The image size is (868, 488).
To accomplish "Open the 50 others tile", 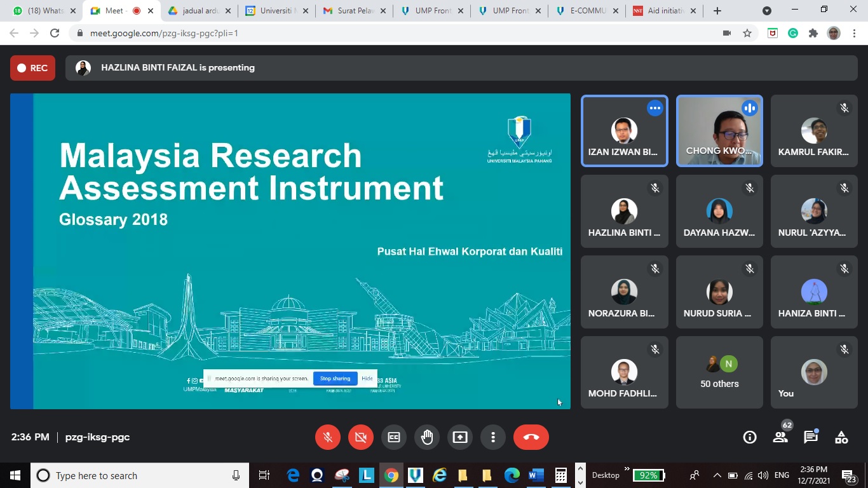I will [x=719, y=372].
